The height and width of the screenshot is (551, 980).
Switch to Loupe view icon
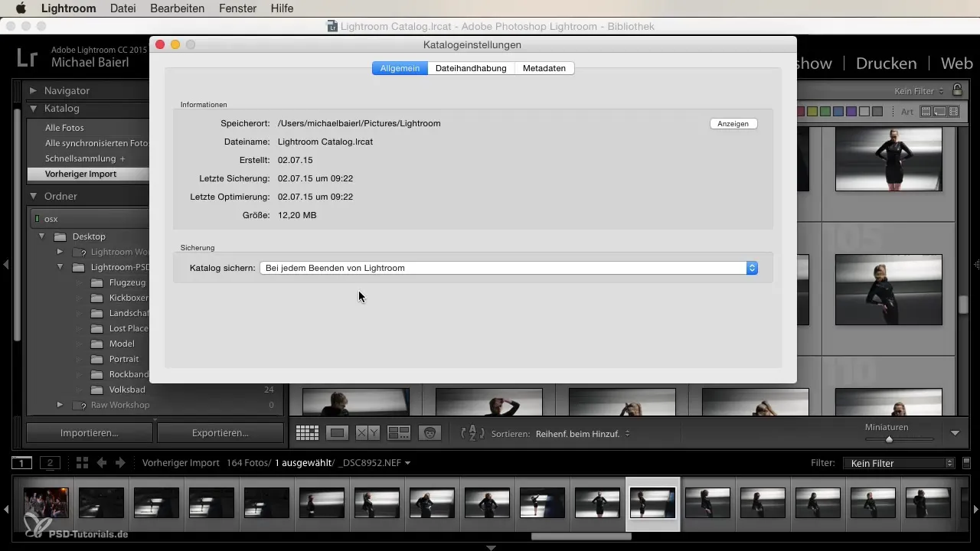coord(337,433)
